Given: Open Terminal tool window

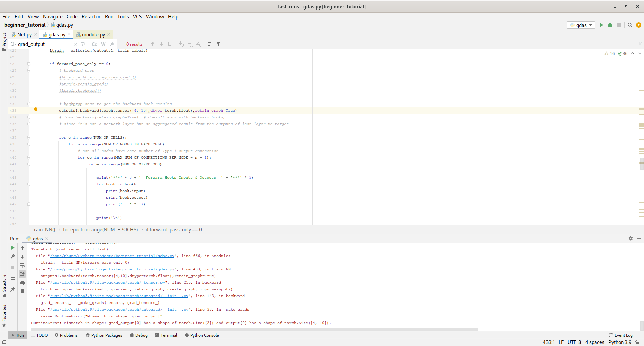Looking at the screenshot, I should (x=166, y=335).
